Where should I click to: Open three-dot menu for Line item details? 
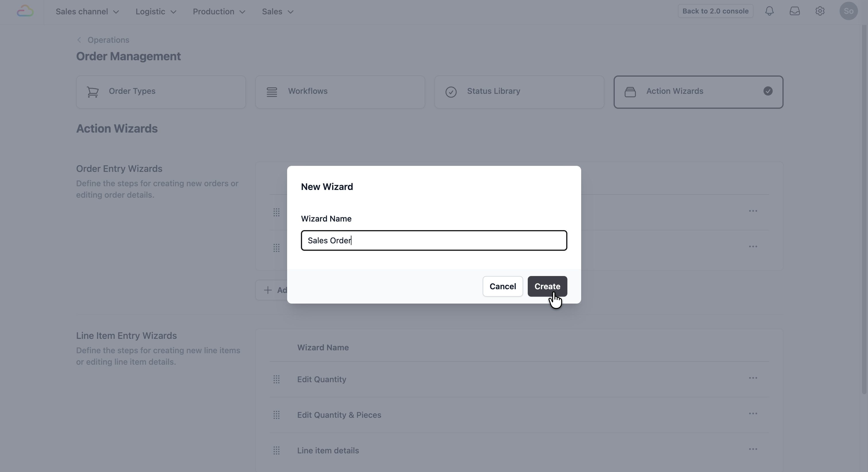pyautogui.click(x=753, y=449)
